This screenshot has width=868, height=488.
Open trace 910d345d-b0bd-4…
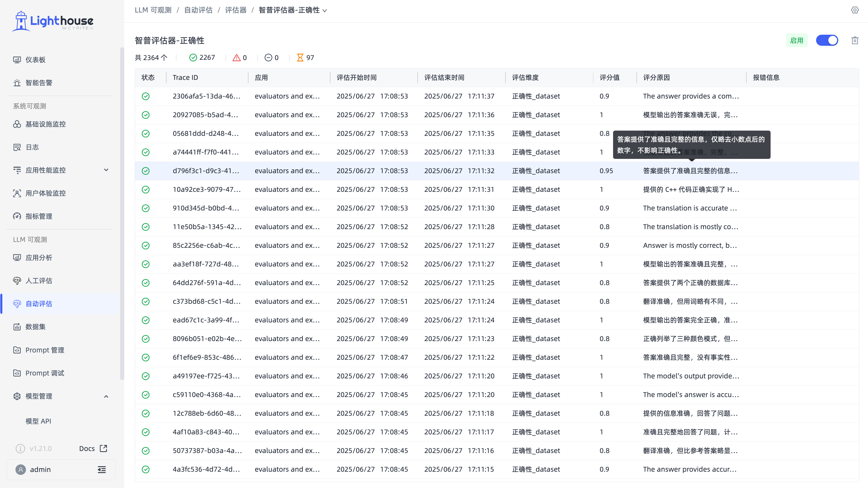tap(206, 208)
